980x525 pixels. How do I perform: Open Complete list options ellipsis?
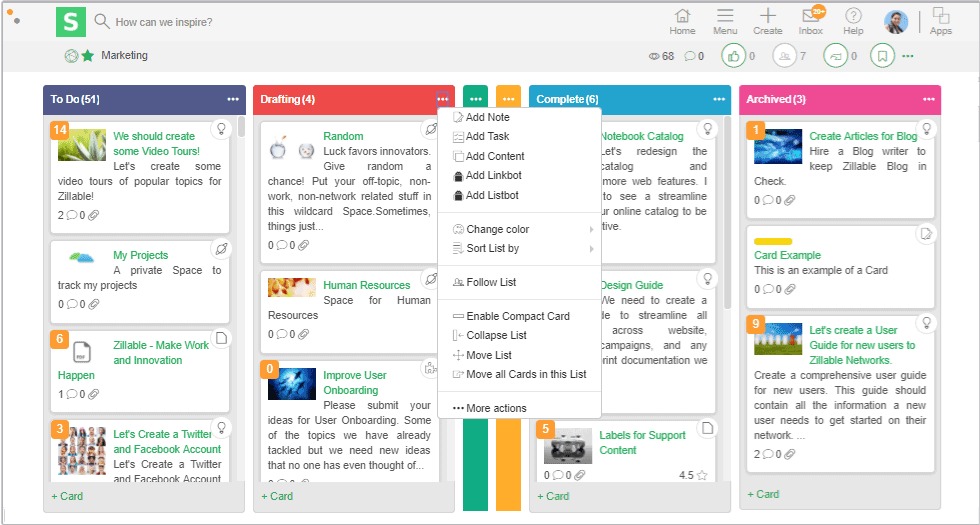pyautogui.click(x=719, y=99)
